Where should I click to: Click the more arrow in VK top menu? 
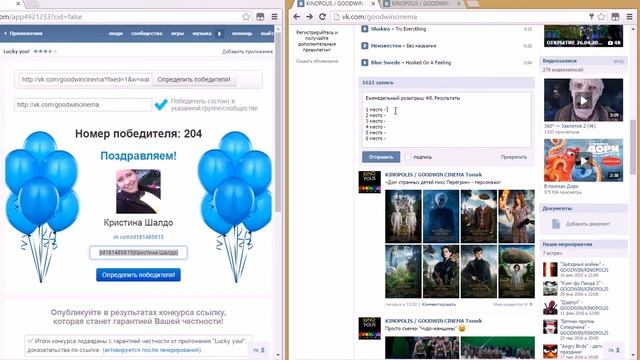220,33
